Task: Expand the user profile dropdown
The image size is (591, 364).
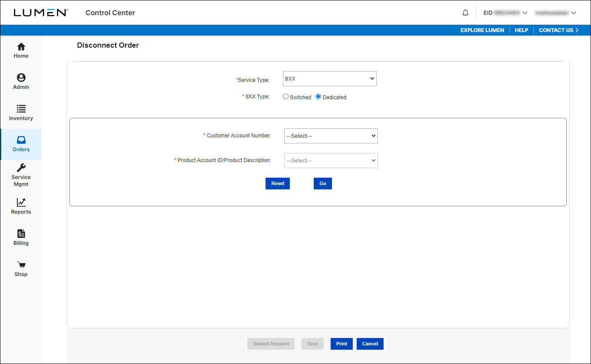Action: click(x=556, y=13)
